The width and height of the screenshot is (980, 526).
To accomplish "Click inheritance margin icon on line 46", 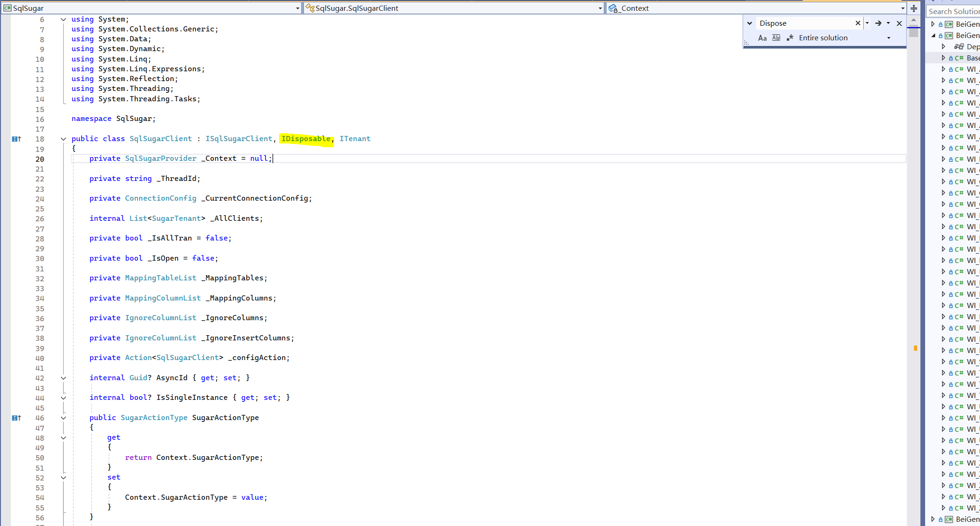I will (16, 418).
